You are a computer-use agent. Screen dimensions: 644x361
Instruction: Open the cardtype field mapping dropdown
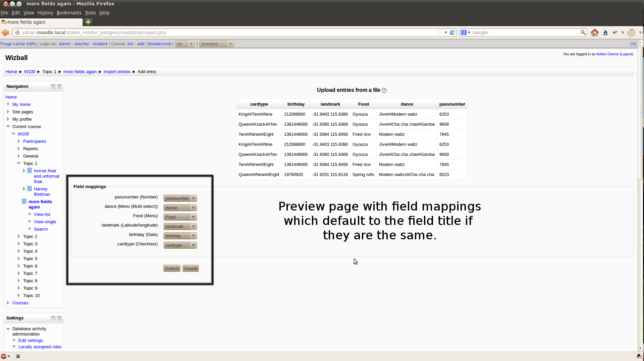click(180, 245)
